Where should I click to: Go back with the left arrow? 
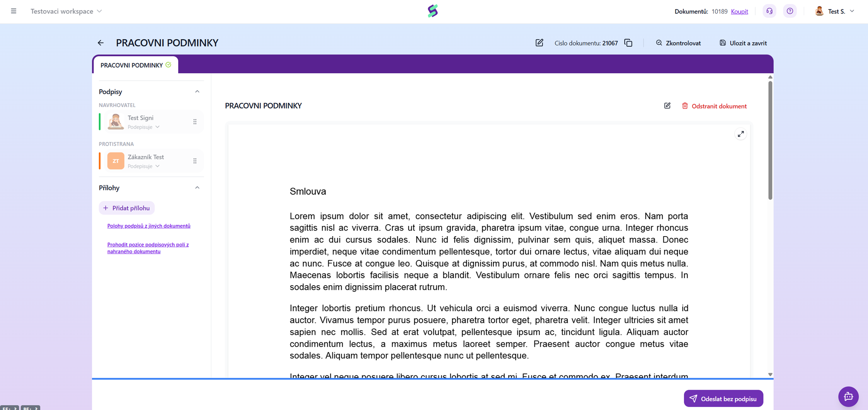[101, 43]
